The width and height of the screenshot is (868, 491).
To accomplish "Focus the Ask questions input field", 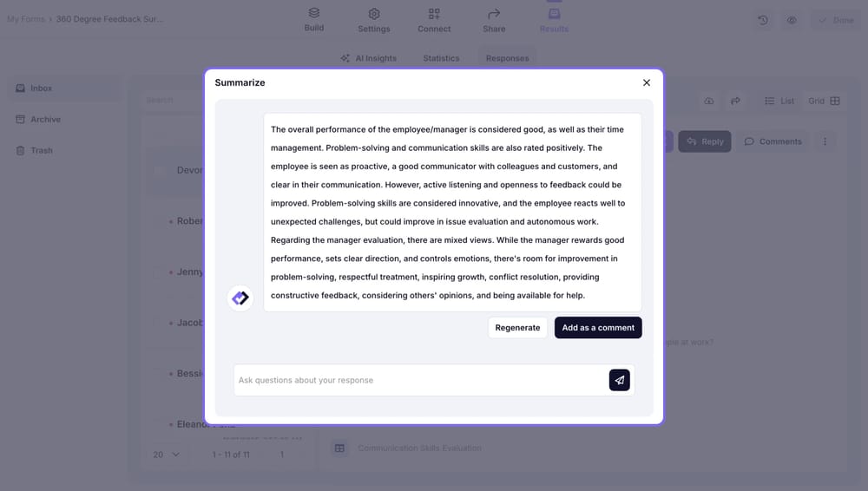I will point(421,380).
